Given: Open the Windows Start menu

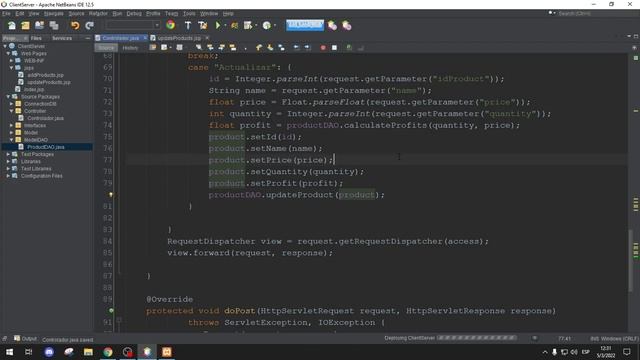Looking at the screenshot, I should (9, 352).
